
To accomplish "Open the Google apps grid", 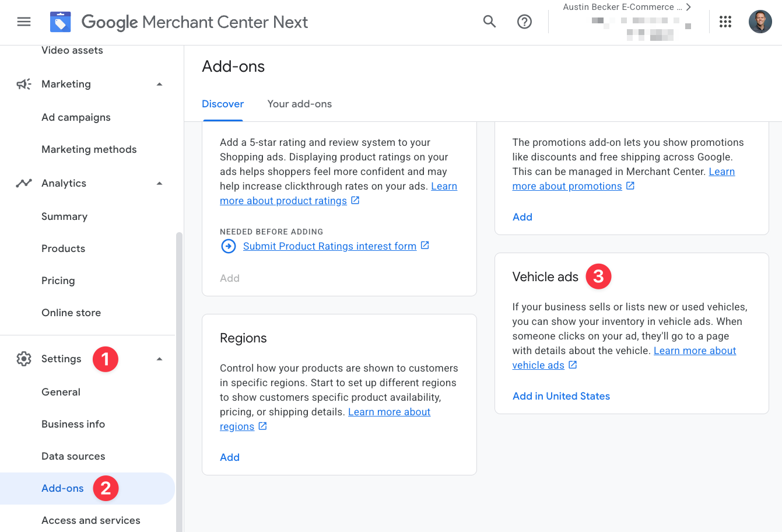I will 725,22.
